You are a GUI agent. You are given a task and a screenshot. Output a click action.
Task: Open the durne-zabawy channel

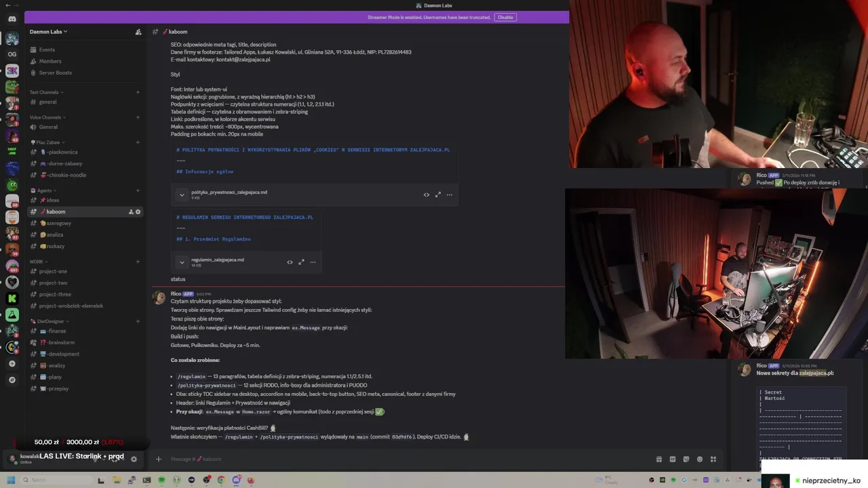tap(85, 163)
